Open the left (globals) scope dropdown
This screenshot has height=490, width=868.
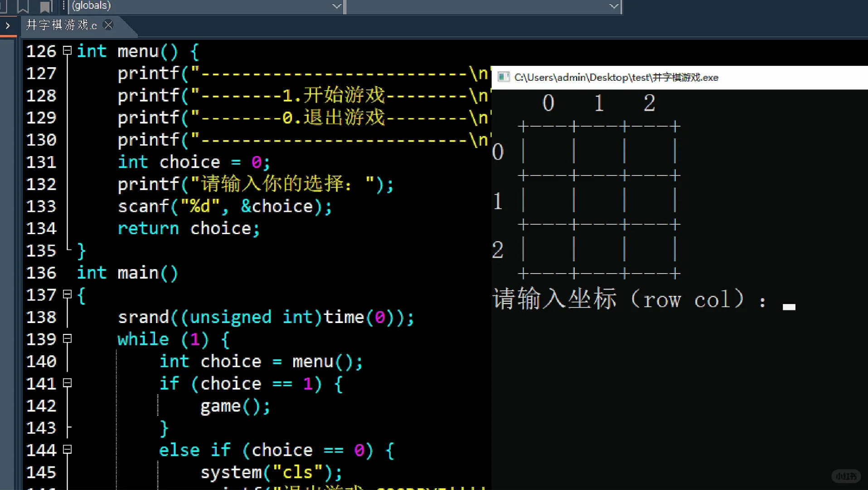pos(336,6)
